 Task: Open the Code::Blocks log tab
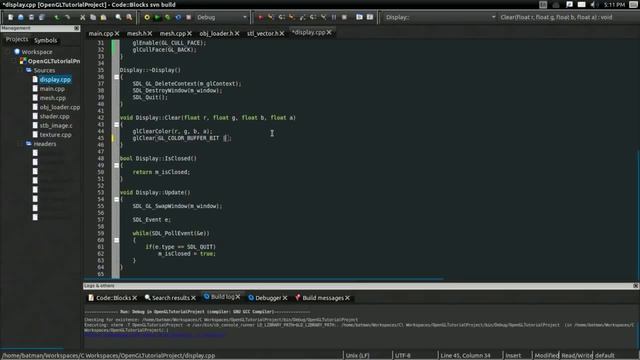113,298
